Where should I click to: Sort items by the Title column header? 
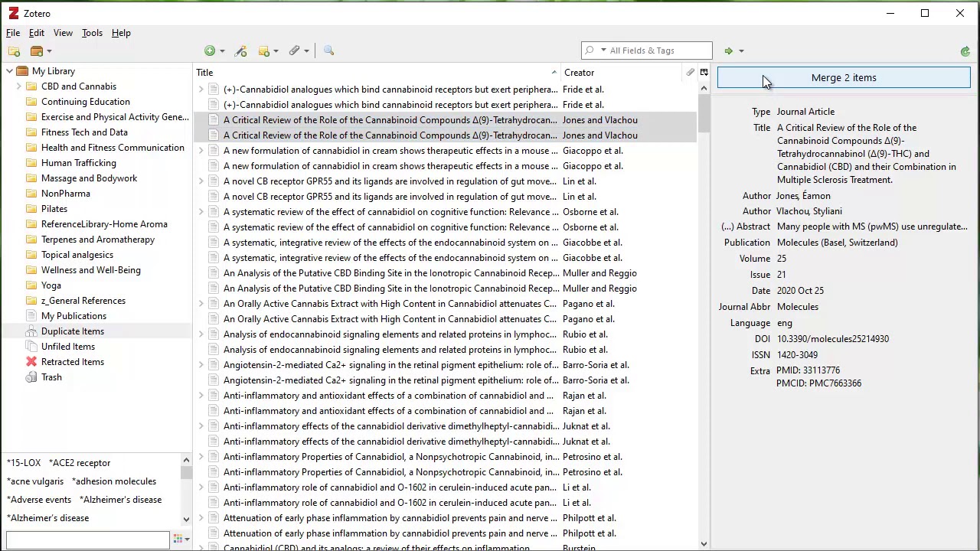377,73
